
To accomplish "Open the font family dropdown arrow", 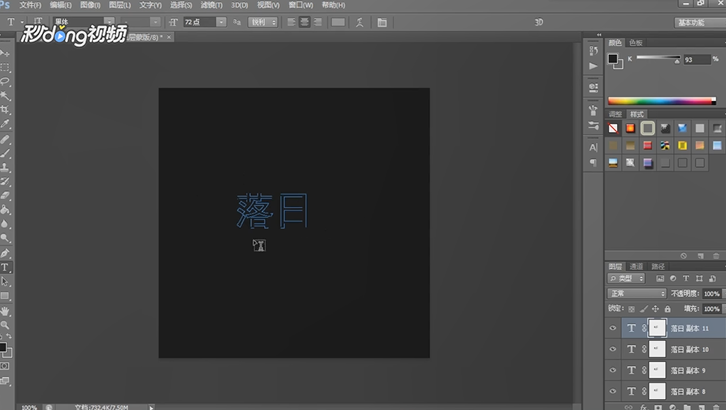I will tap(109, 22).
